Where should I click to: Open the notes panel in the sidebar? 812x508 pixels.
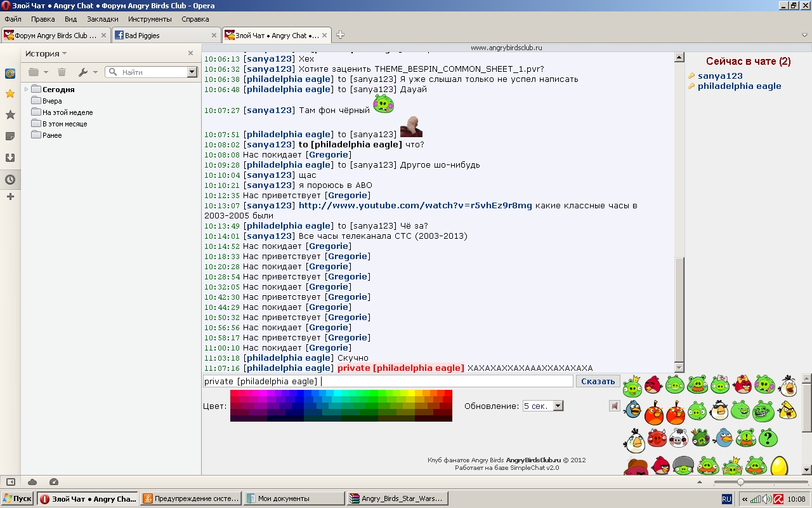pyautogui.click(x=10, y=136)
